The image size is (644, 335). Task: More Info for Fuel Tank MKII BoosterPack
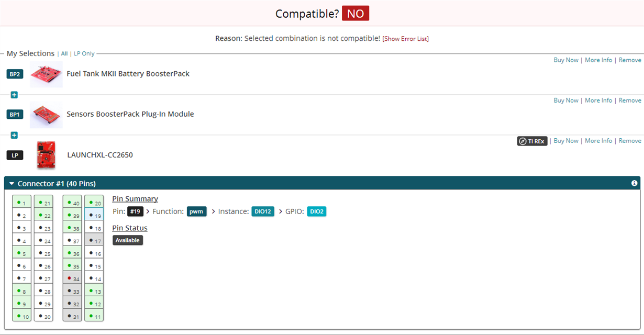pyautogui.click(x=598, y=60)
